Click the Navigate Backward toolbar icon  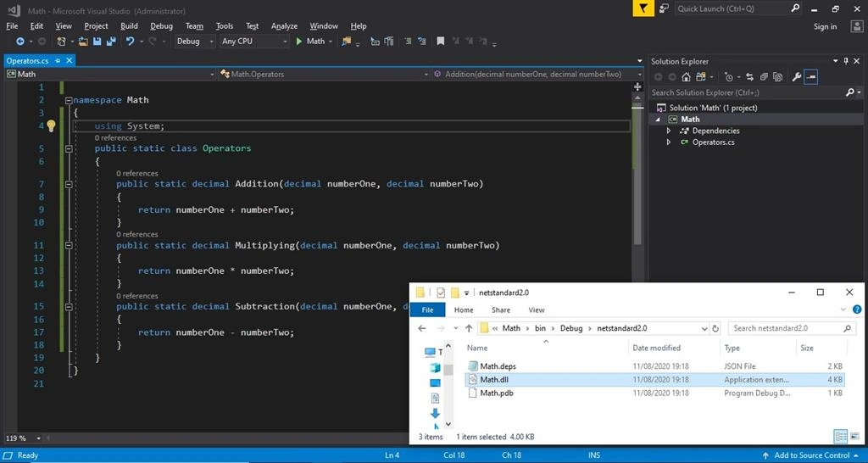(x=20, y=42)
